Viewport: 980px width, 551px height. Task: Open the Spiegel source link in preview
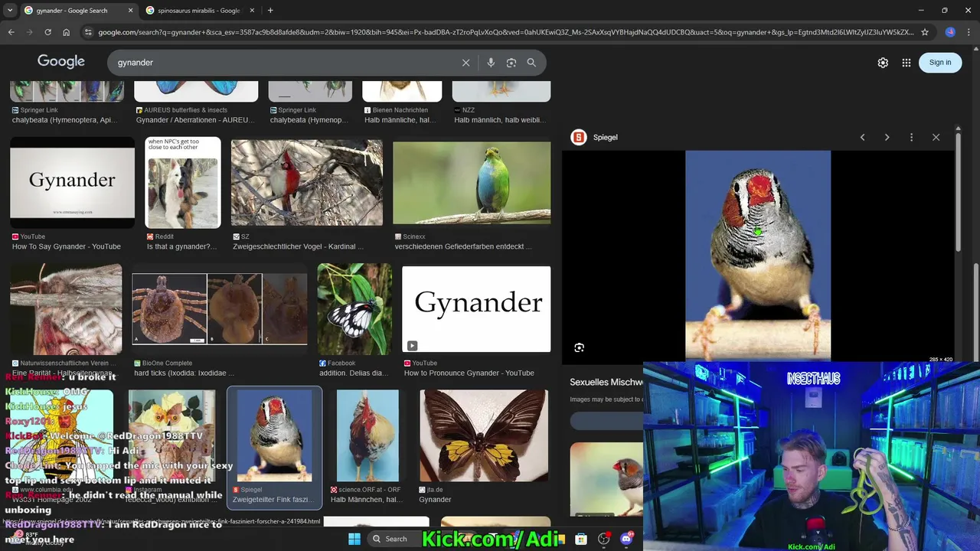(x=595, y=137)
